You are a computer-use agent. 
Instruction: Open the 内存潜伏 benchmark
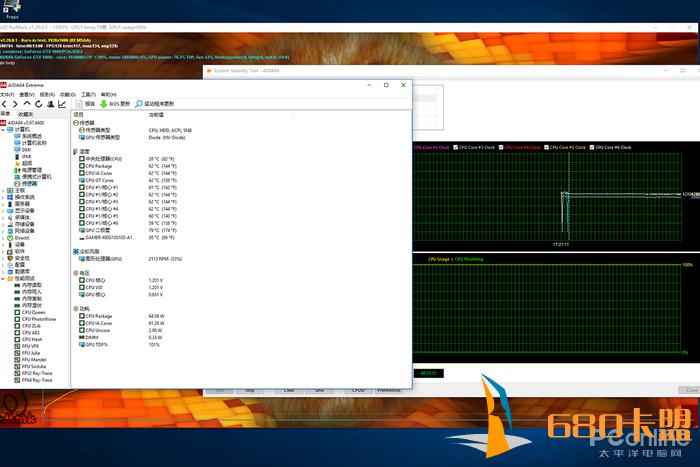coord(29,305)
